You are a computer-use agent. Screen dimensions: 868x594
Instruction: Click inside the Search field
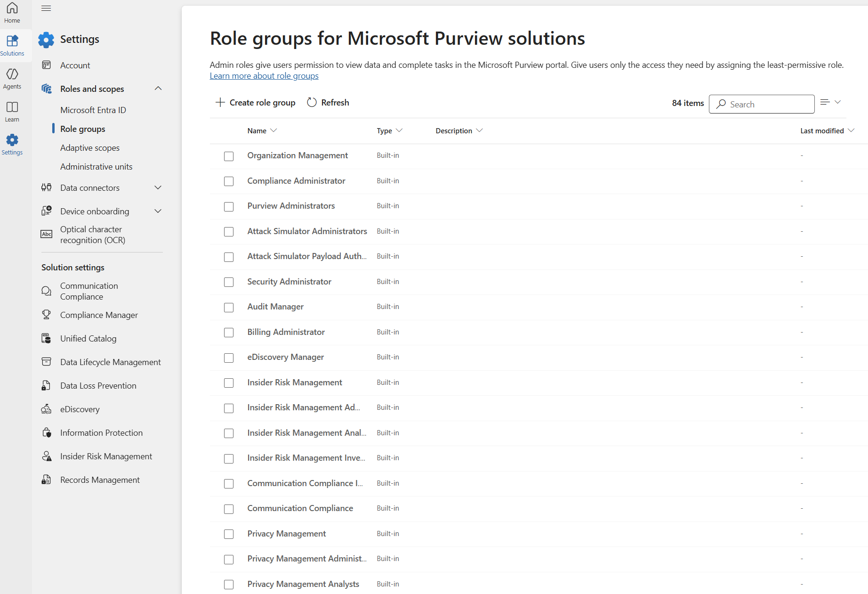click(761, 104)
